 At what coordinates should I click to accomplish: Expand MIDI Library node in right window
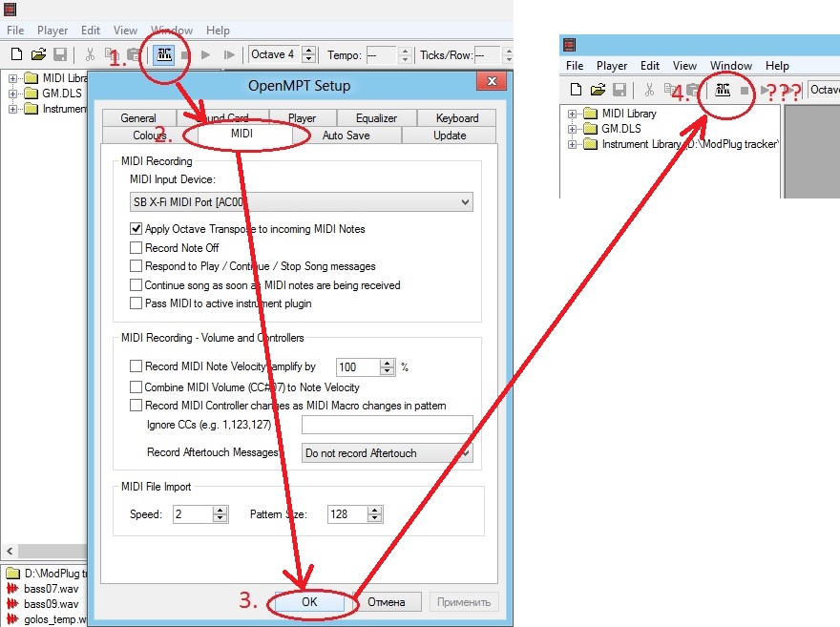click(x=572, y=114)
